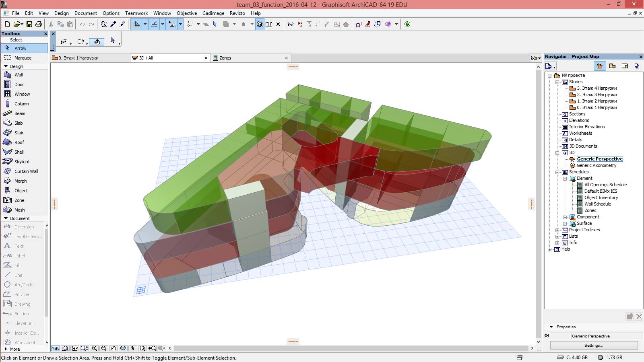Toggle the Project Map button in the Navigator
Viewport: 644px width, 362px height.
coord(599,66)
